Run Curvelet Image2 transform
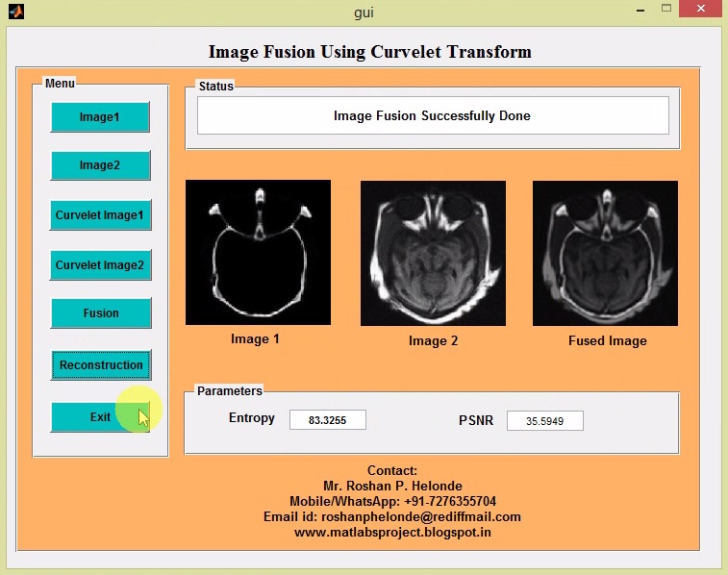Viewport: 728px width, 575px height. tap(100, 265)
